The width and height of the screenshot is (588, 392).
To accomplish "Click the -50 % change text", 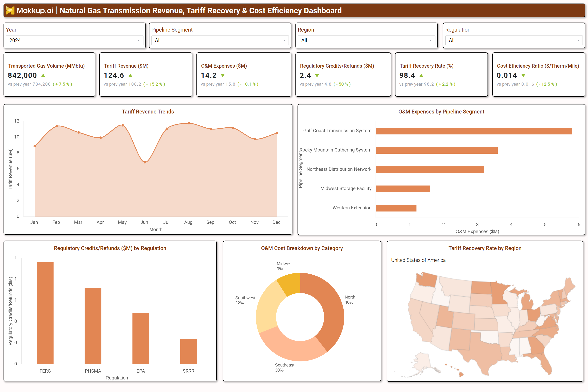I will pos(342,84).
